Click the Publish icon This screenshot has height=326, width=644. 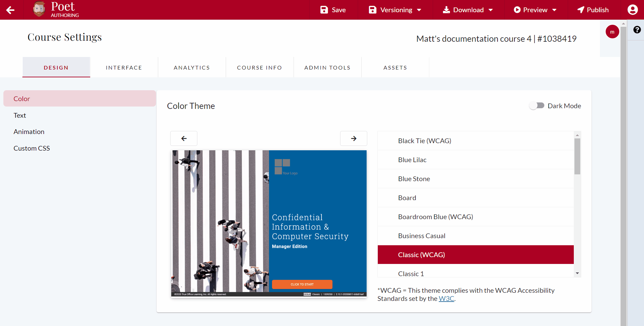tap(581, 9)
